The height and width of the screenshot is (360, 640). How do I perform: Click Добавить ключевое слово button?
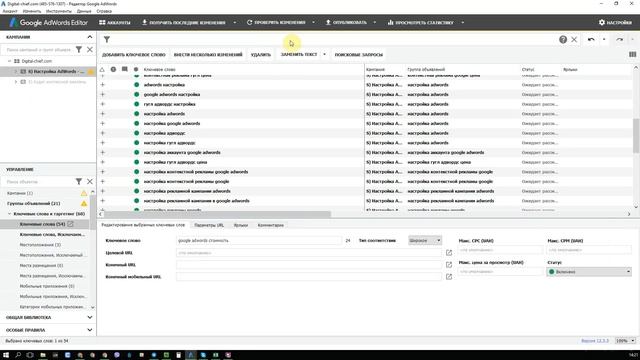pos(134,54)
